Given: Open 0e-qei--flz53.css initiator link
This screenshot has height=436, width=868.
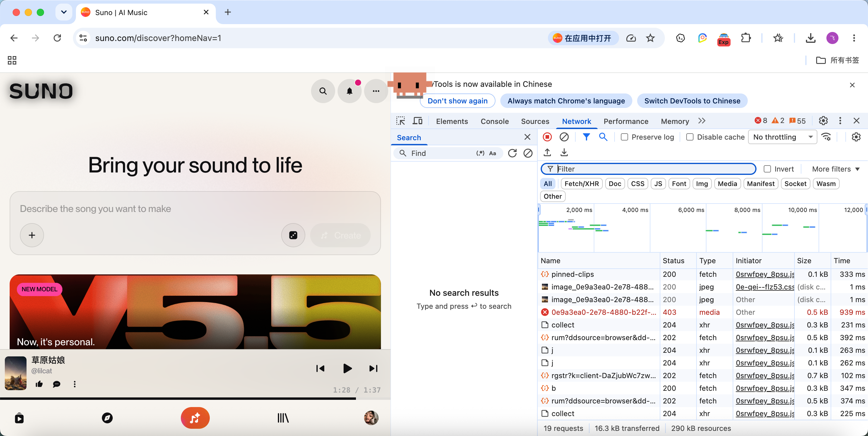Looking at the screenshot, I should point(765,287).
